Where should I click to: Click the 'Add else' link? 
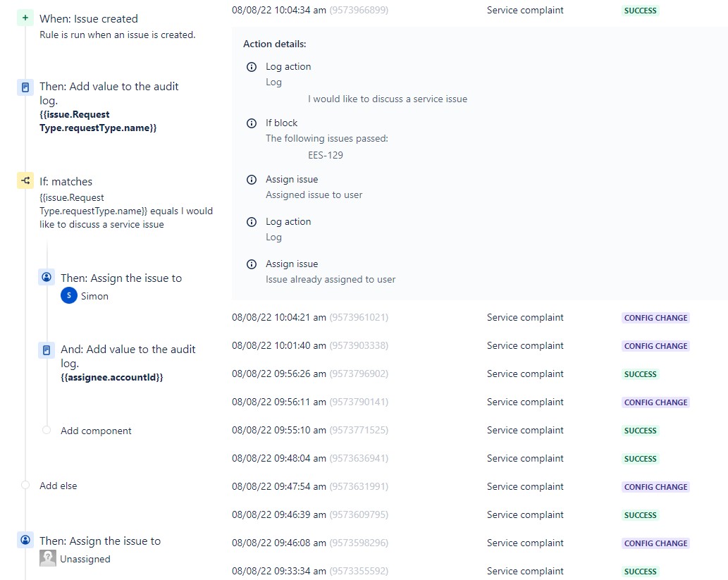pos(58,486)
